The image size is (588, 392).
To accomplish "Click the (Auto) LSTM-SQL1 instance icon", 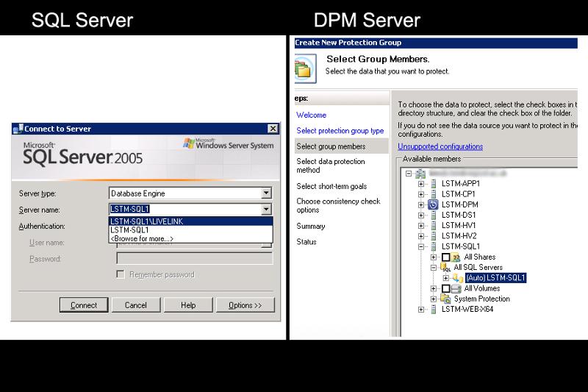I will point(457,278).
